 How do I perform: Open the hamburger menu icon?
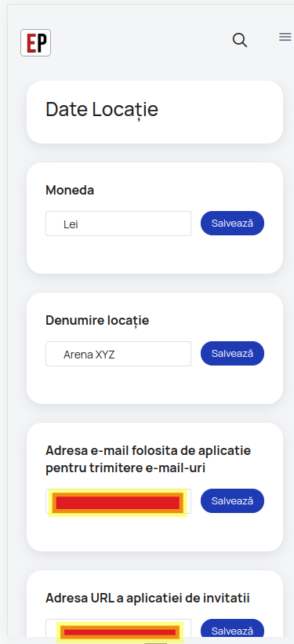[x=285, y=38]
